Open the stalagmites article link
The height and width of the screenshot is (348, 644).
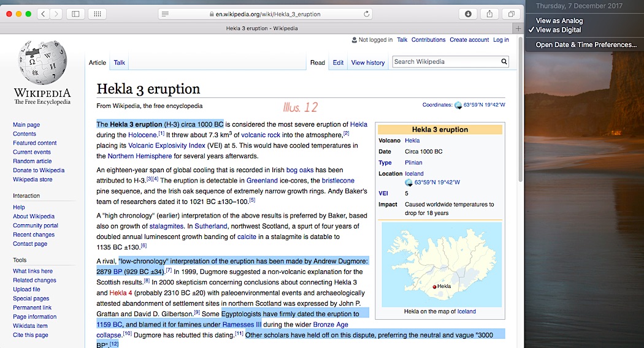click(166, 226)
